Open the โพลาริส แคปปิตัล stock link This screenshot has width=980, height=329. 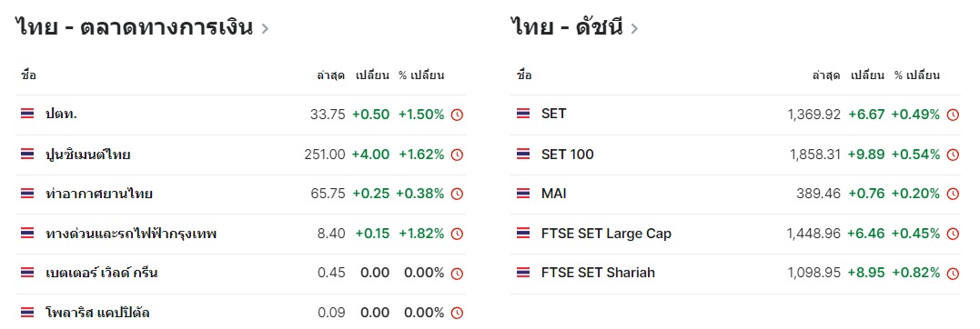(x=97, y=313)
